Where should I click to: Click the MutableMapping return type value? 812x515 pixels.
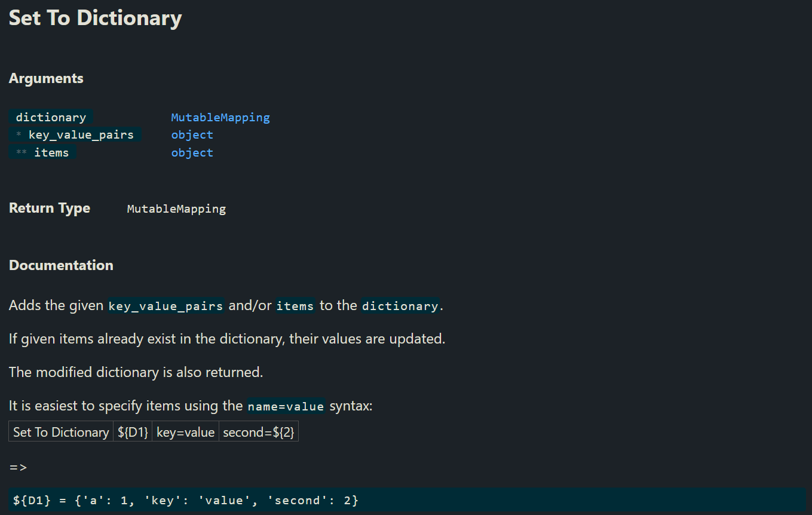pyautogui.click(x=176, y=209)
